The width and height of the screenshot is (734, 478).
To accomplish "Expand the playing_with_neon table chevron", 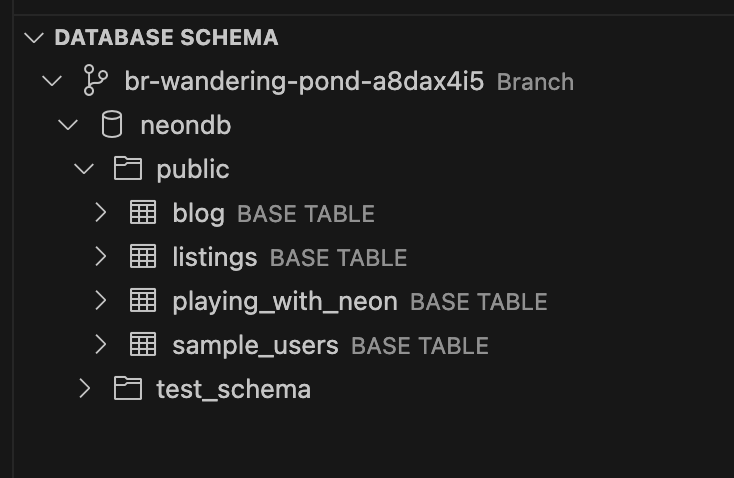I will (x=100, y=301).
